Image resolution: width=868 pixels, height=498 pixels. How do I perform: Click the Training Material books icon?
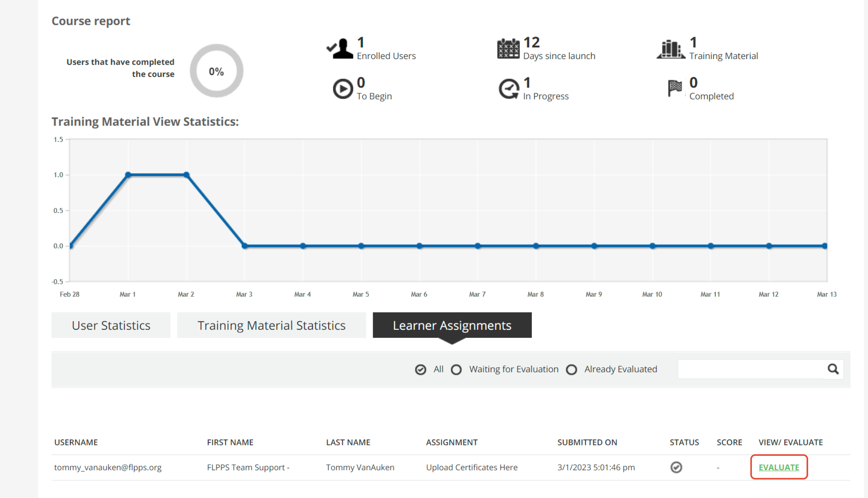point(671,49)
